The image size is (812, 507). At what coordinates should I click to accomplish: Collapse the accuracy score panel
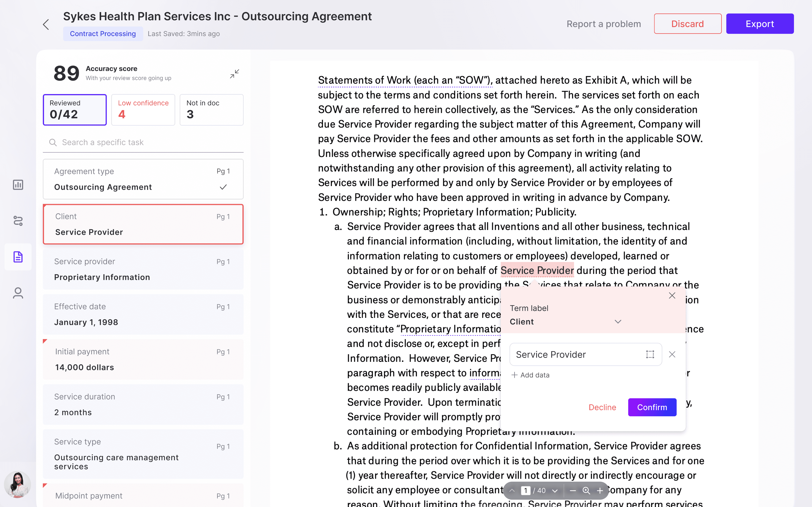(x=234, y=74)
